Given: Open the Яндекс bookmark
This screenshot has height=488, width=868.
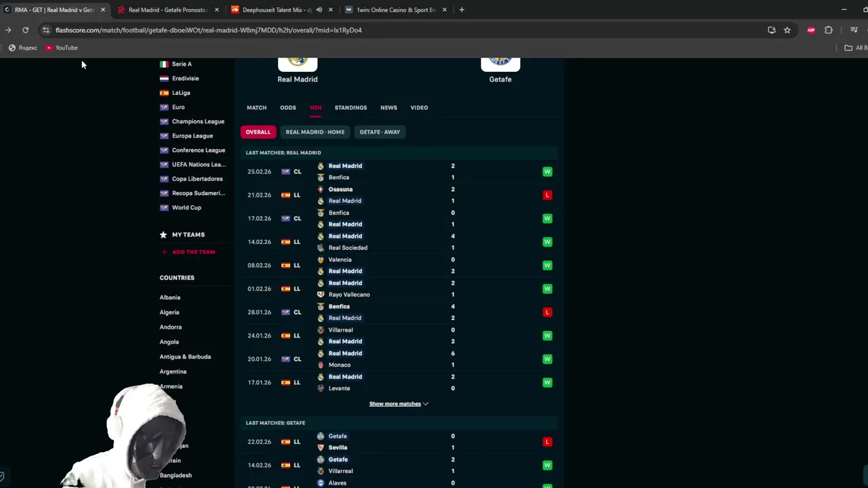Looking at the screenshot, I should 23,48.
